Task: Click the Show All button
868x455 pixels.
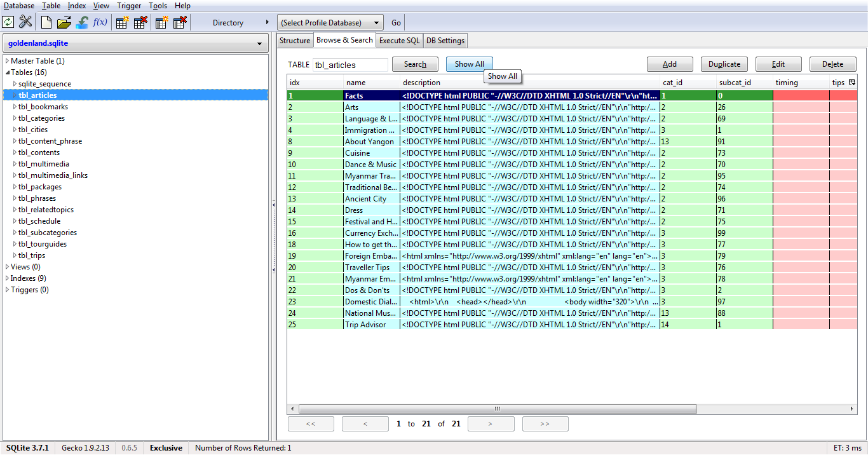Action: (x=469, y=64)
